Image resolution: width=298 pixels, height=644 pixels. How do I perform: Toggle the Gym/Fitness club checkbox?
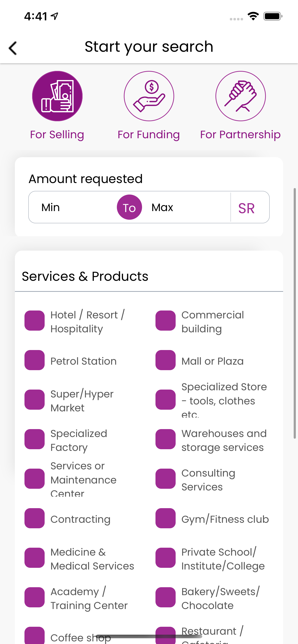coord(166,518)
